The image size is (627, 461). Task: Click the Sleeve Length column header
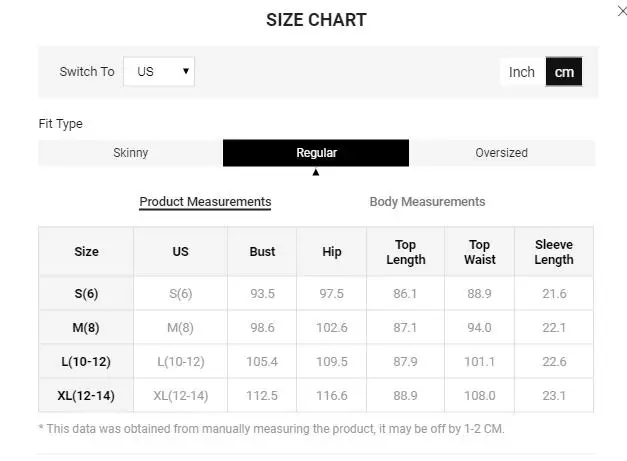(x=554, y=252)
